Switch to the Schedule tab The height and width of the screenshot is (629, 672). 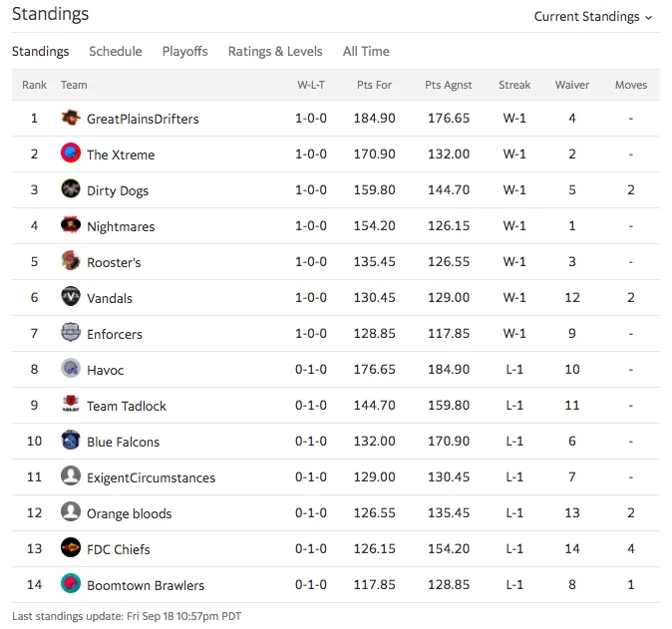tap(116, 52)
